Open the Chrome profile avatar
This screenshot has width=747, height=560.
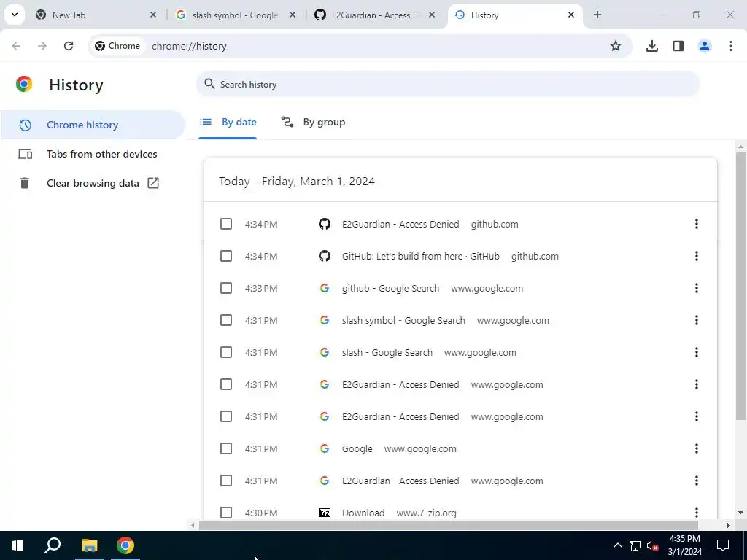[705, 46]
